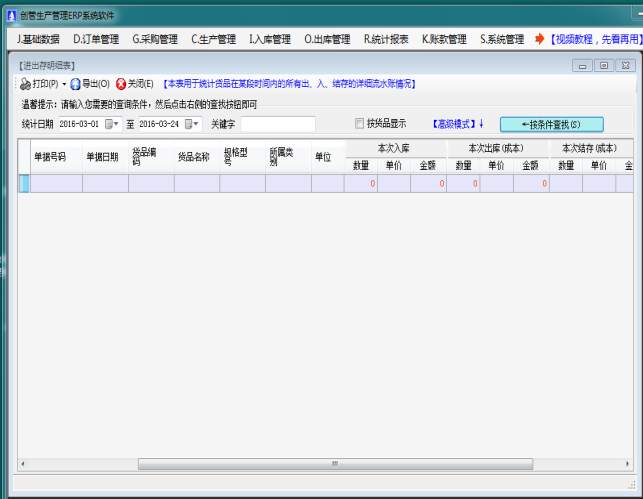This screenshot has height=499, width=643.
Task: Expand the 打印(P) dropdown arrow
Action: tap(64, 85)
